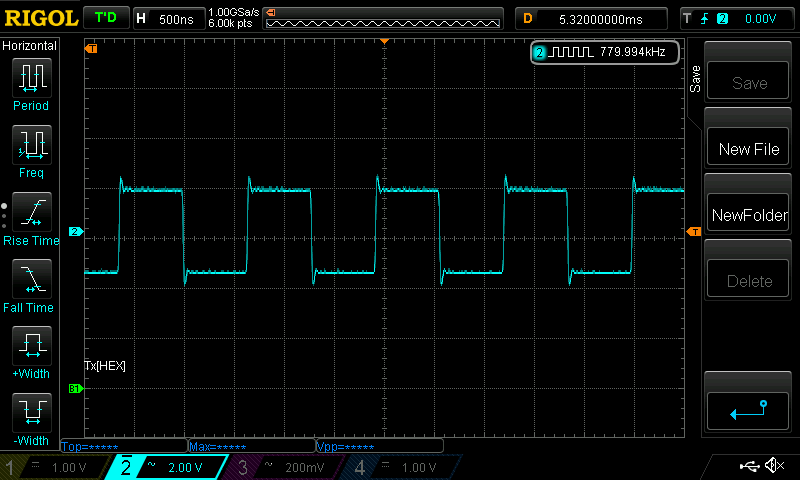Click the Save vertical menu tab

695,79
